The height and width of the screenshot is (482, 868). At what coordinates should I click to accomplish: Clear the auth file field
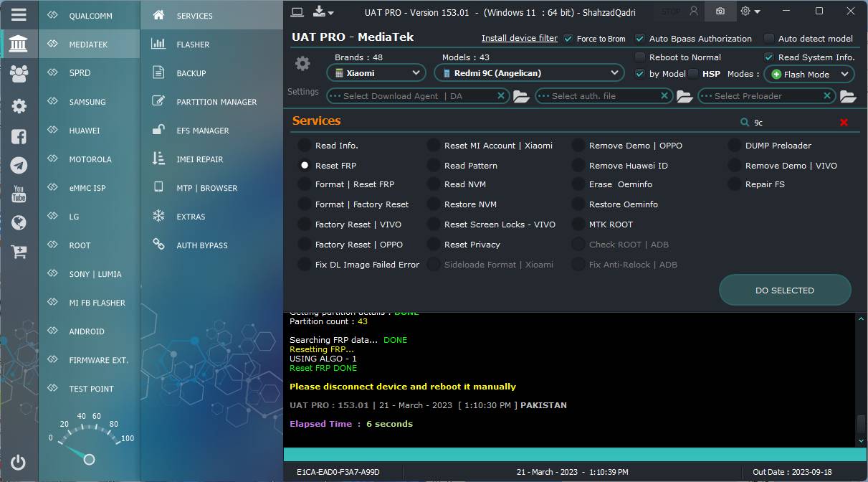(x=664, y=95)
